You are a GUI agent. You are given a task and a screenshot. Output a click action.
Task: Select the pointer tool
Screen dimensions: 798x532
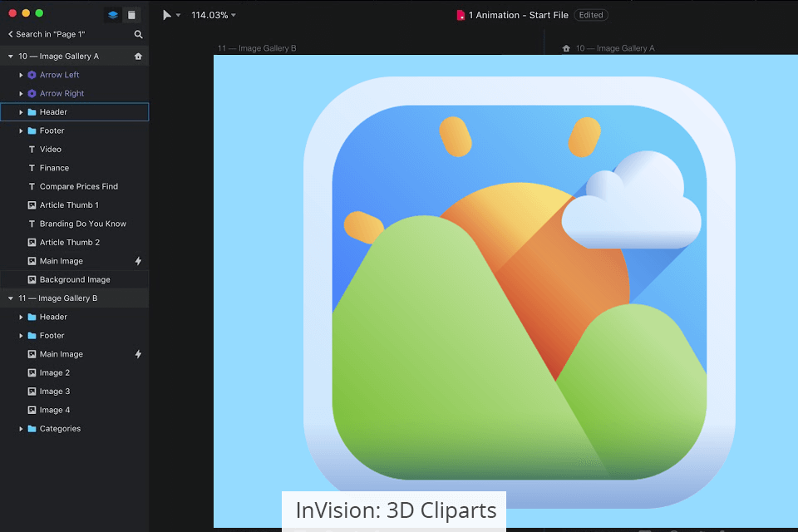(x=166, y=15)
